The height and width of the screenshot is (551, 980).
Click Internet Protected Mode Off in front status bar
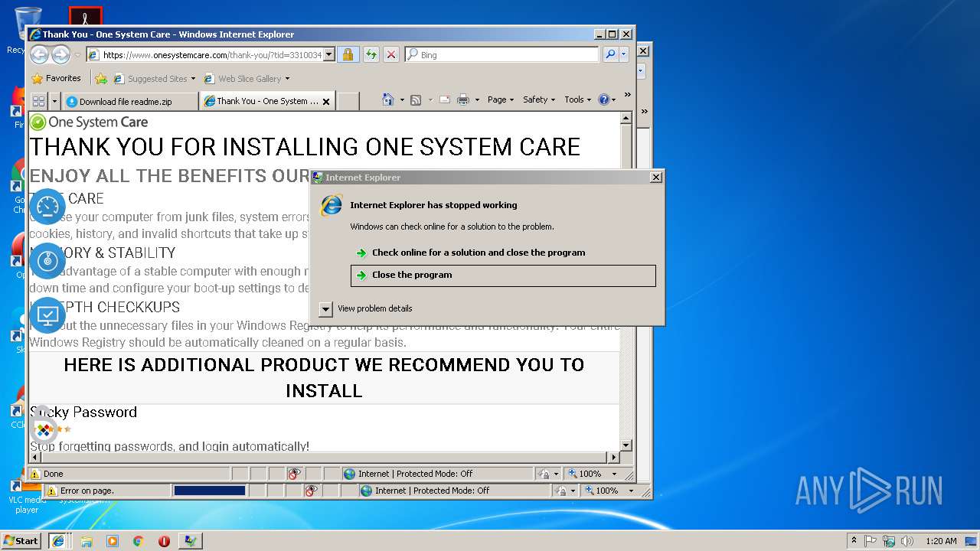point(416,474)
